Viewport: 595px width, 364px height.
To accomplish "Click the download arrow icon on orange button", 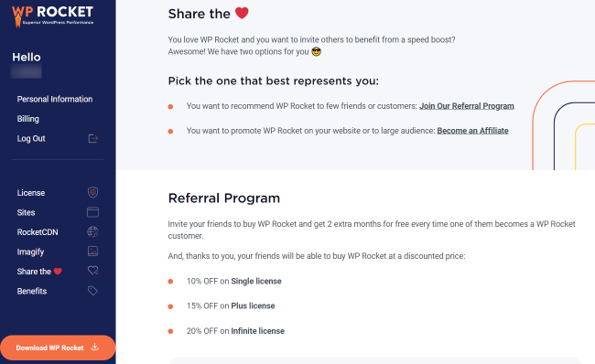I will (95, 347).
